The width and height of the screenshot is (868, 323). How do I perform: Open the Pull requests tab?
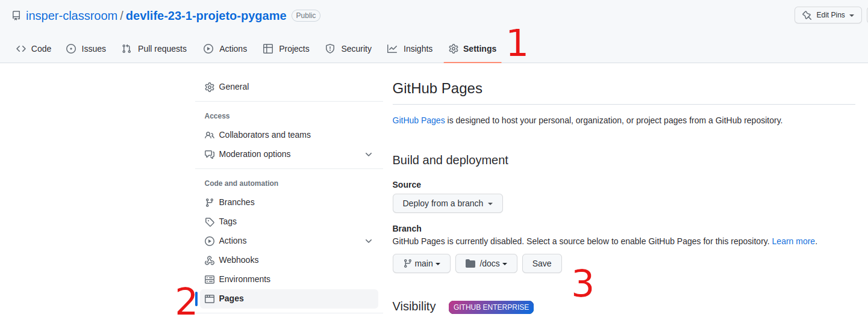[154, 49]
